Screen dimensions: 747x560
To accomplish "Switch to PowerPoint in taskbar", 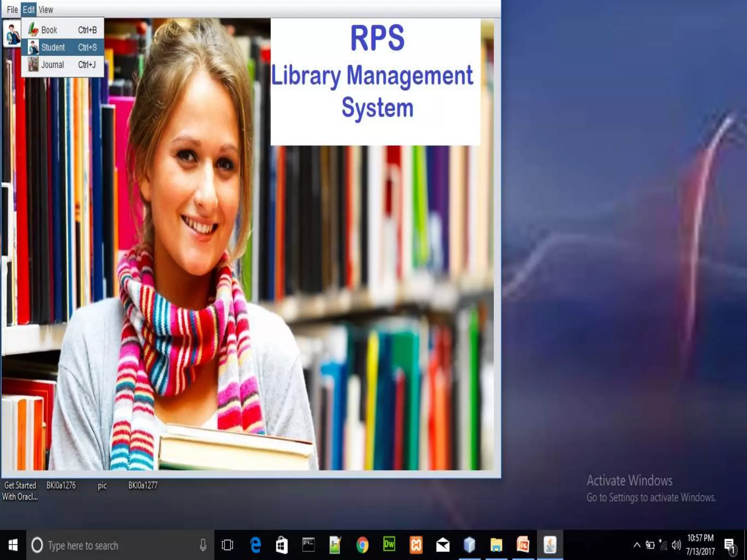I will tap(523, 545).
